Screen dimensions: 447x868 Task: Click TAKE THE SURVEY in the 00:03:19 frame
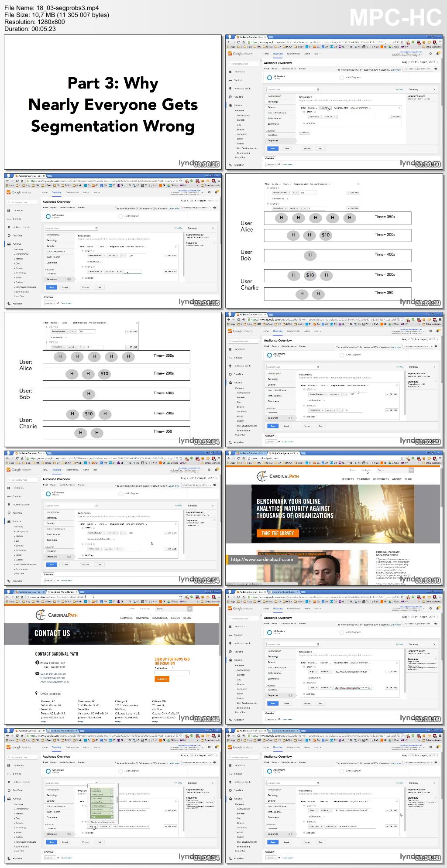coord(278,533)
